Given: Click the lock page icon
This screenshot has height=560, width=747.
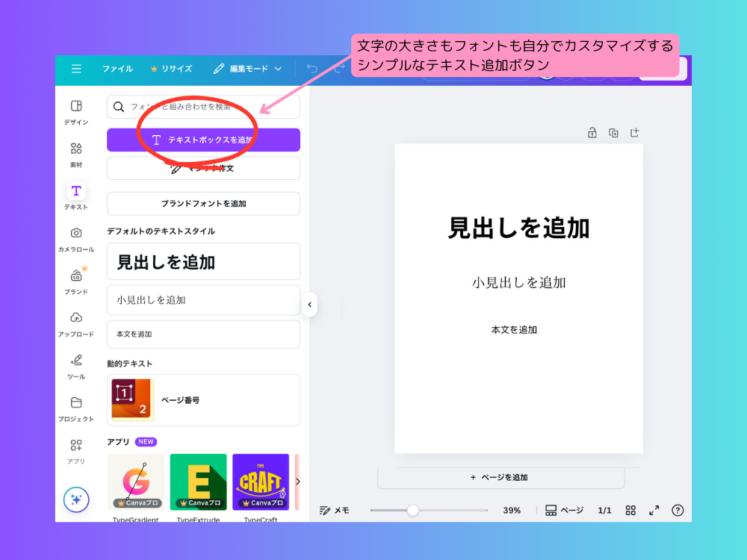Looking at the screenshot, I should coord(592,133).
